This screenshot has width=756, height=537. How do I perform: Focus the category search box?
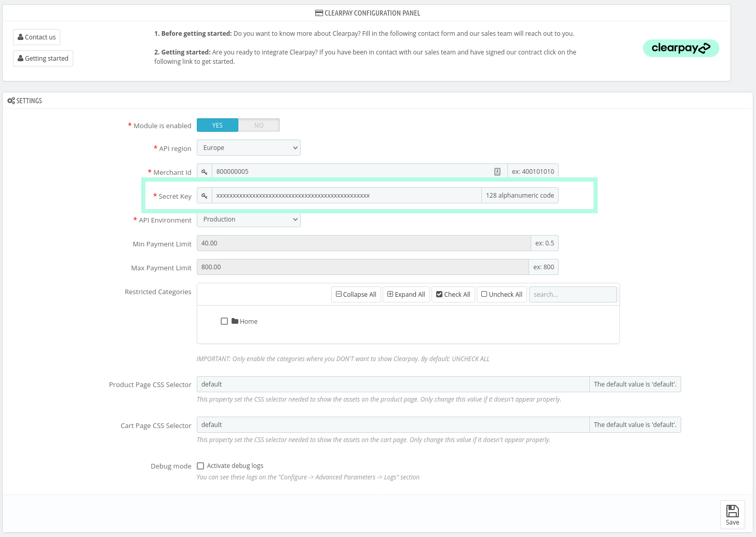click(573, 294)
